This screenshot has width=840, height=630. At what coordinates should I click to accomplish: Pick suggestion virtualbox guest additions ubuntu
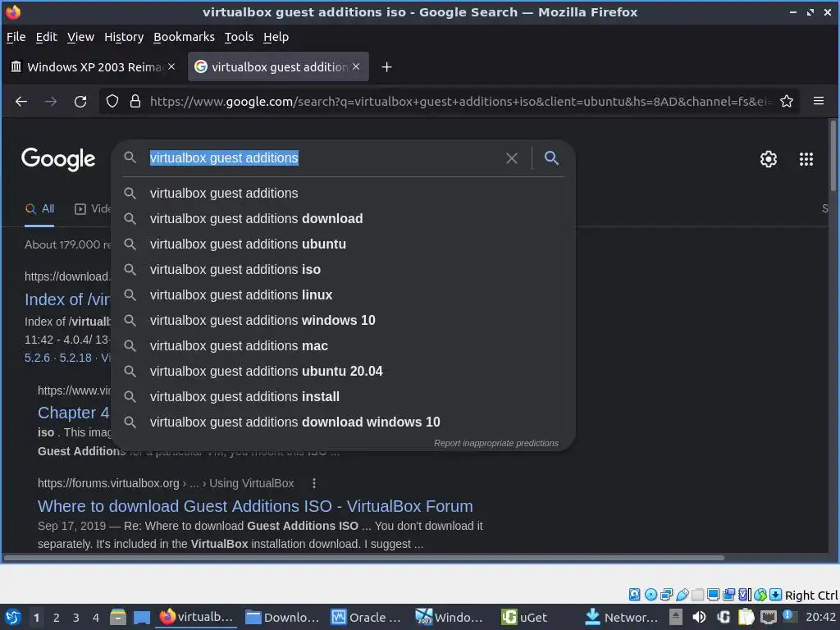(343, 244)
